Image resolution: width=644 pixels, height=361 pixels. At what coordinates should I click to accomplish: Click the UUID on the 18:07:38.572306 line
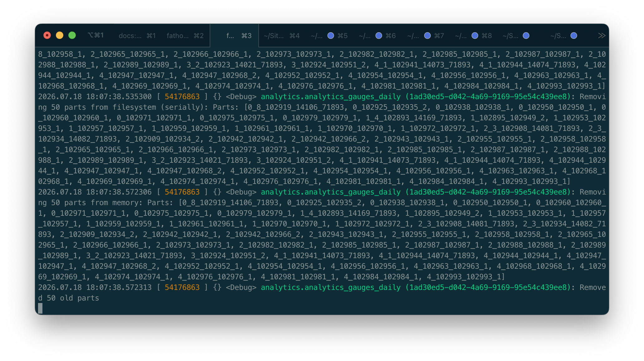point(488,192)
